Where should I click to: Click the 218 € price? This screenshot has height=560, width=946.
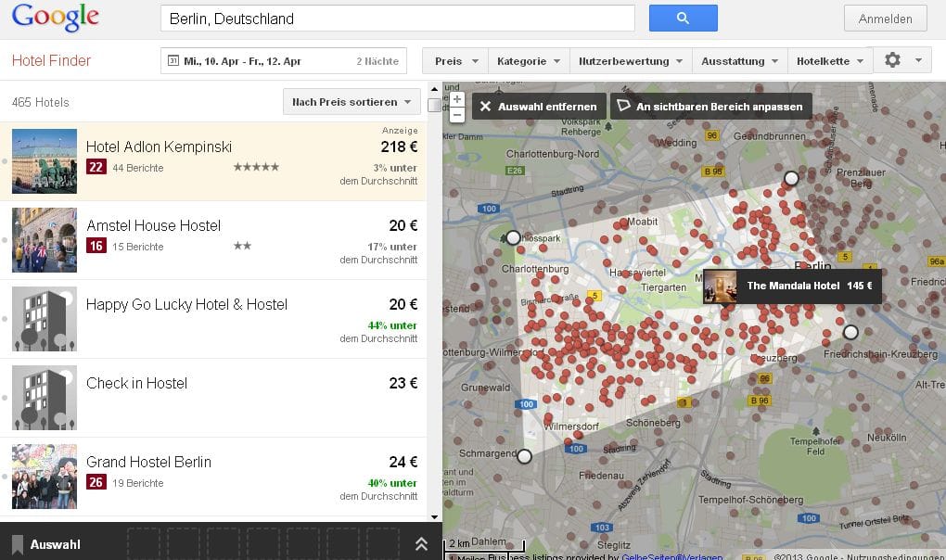click(x=399, y=146)
